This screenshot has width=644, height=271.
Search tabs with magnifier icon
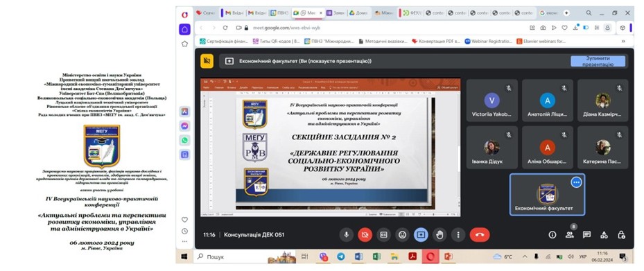pyautogui.click(x=589, y=13)
